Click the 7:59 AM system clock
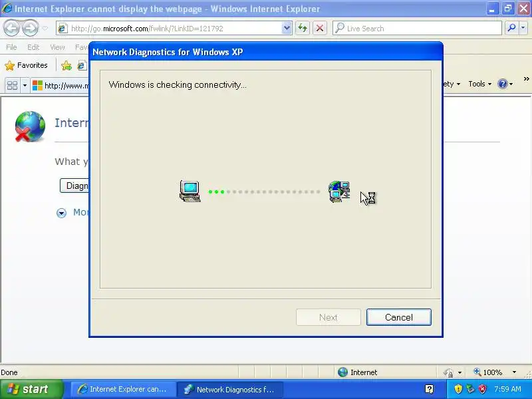532x399 pixels. point(507,389)
